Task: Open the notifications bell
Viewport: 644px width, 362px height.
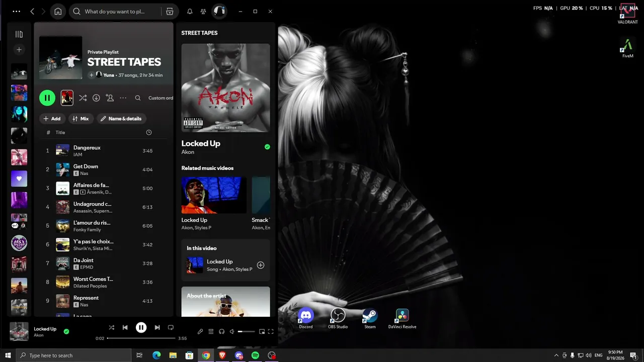Action: click(x=190, y=11)
